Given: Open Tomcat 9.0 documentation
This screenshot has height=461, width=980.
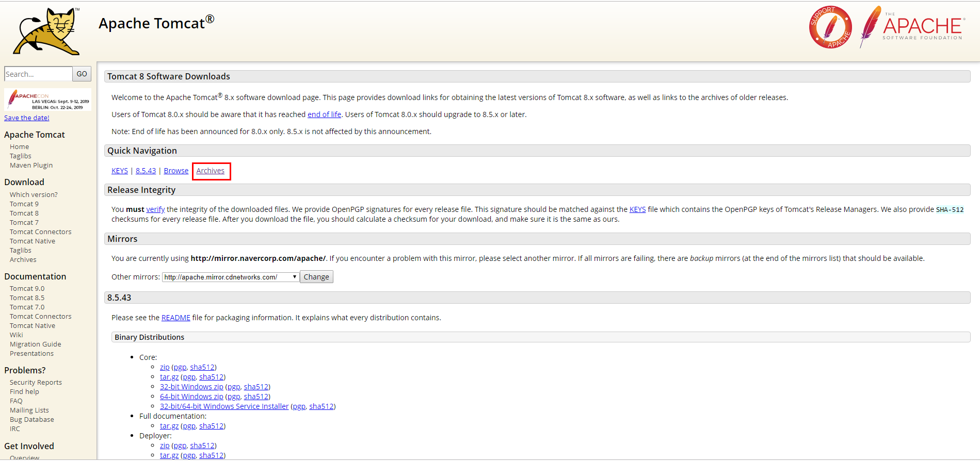Looking at the screenshot, I should (27, 289).
